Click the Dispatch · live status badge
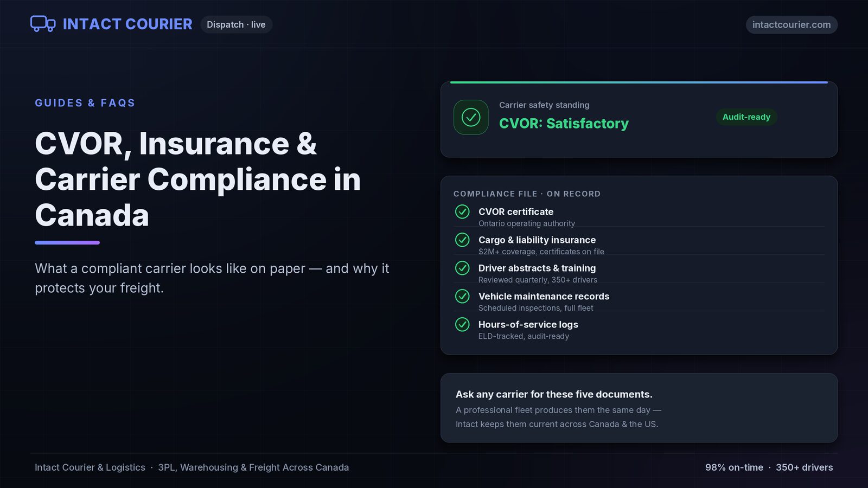 [x=236, y=24]
